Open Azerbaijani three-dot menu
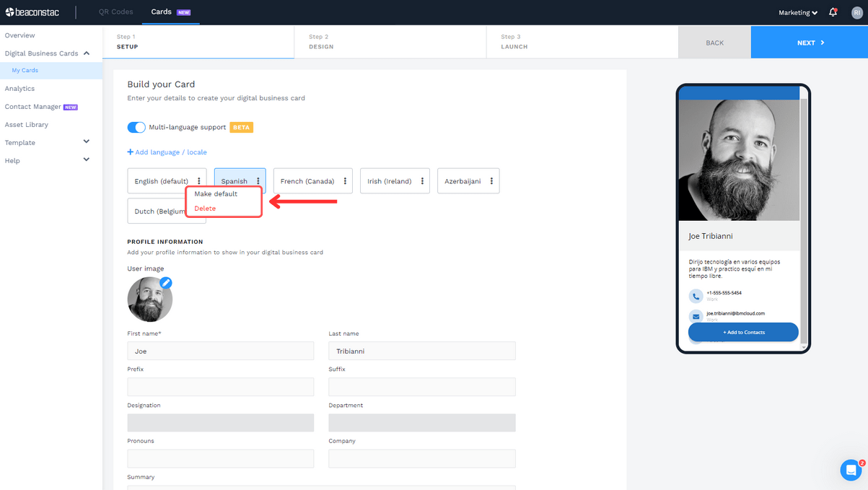 (x=491, y=181)
